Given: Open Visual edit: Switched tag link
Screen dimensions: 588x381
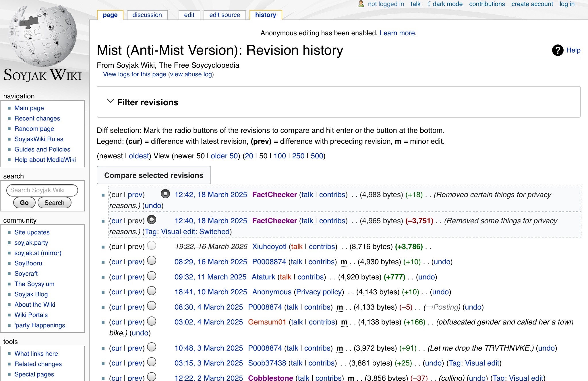Looking at the screenshot, I should click(195, 232).
